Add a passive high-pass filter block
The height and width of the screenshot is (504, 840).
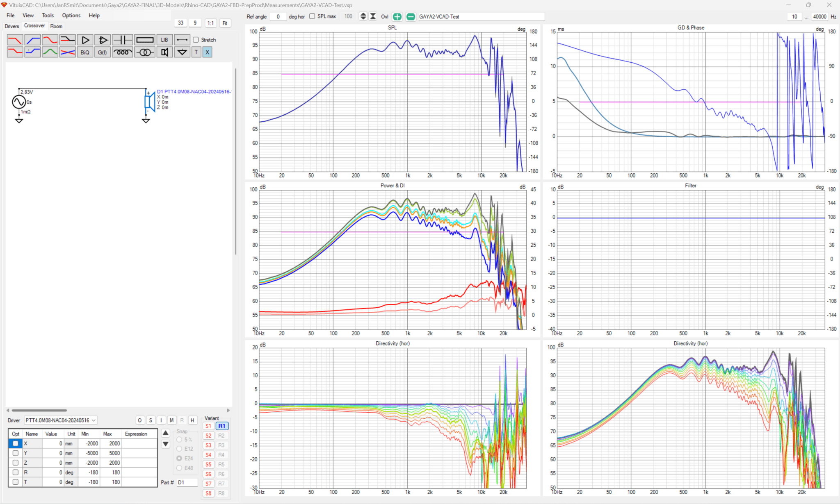click(32, 40)
